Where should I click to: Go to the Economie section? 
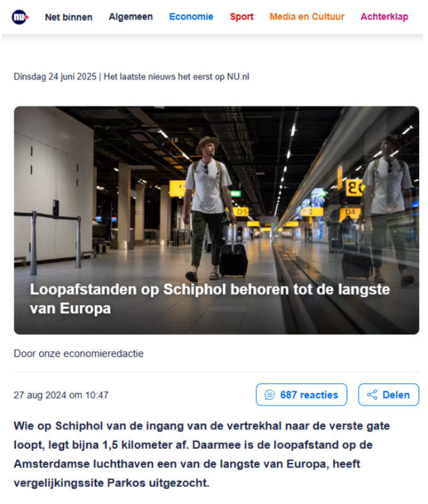coord(191,17)
